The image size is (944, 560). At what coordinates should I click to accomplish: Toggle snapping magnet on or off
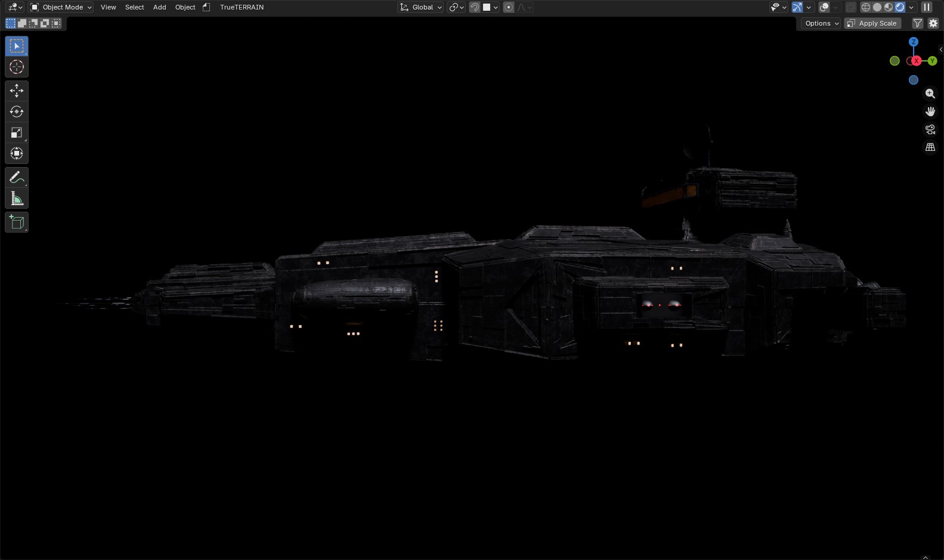point(475,7)
